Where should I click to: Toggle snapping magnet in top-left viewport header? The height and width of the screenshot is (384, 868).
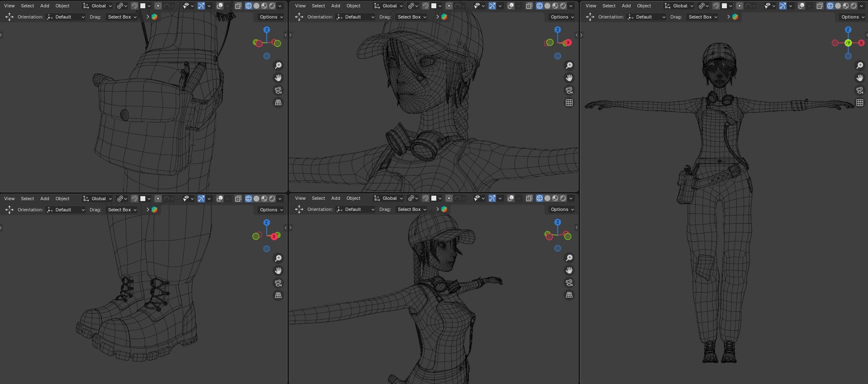pos(135,6)
